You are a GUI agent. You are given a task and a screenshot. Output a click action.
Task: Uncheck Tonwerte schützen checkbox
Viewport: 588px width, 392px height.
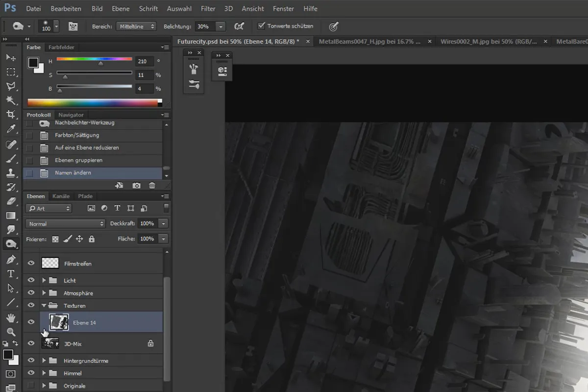pos(262,26)
